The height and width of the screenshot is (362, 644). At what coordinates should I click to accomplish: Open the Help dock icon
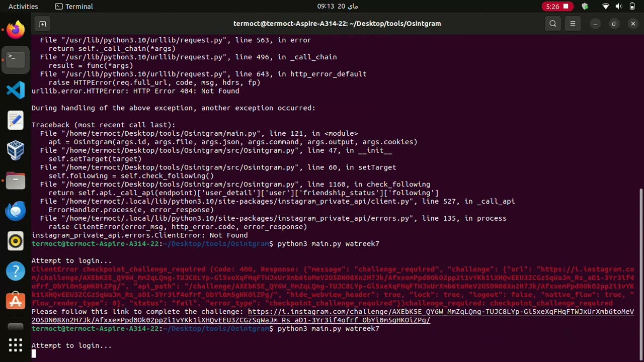pos(16,271)
